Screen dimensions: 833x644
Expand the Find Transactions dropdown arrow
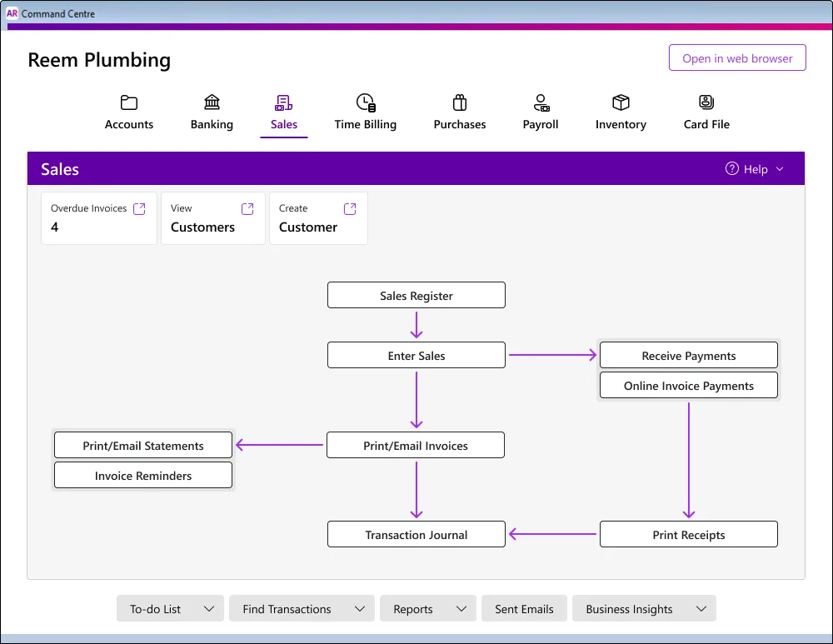(x=360, y=609)
